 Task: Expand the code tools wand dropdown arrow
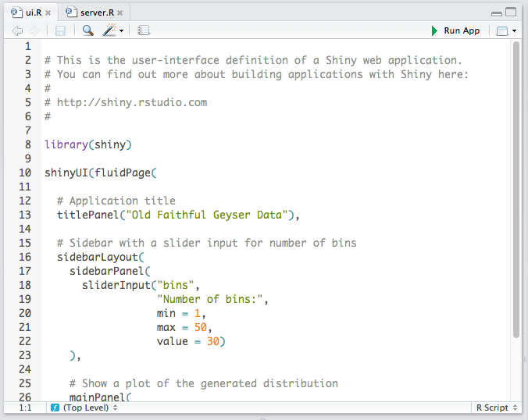122,31
